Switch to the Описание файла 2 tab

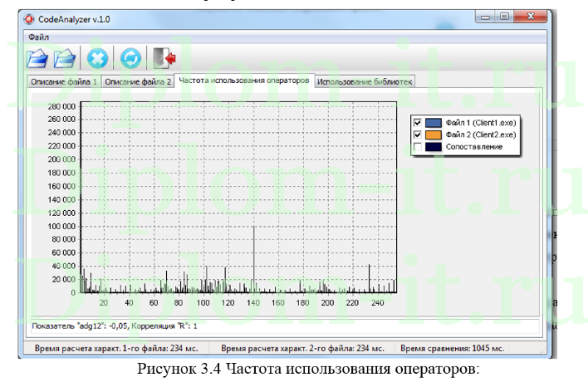[x=138, y=81]
